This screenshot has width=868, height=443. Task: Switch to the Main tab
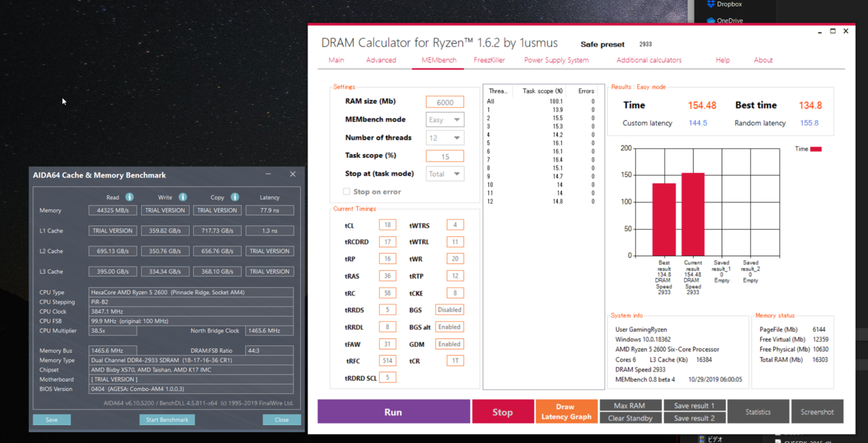336,60
